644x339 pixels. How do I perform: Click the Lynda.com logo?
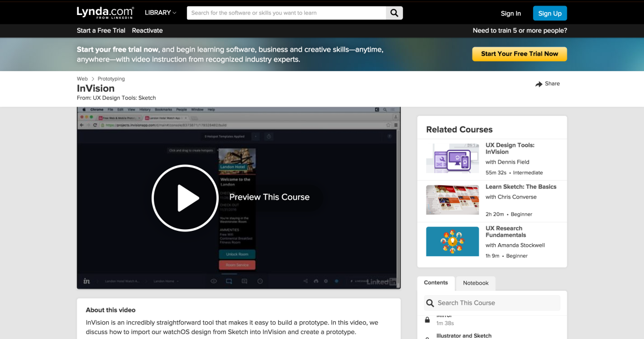click(105, 13)
